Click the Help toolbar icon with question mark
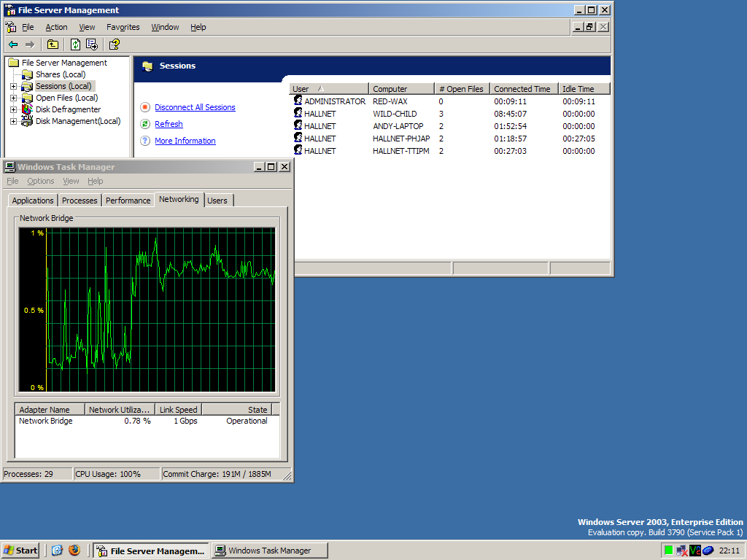This screenshot has height=560, width=747. (114, 44)
